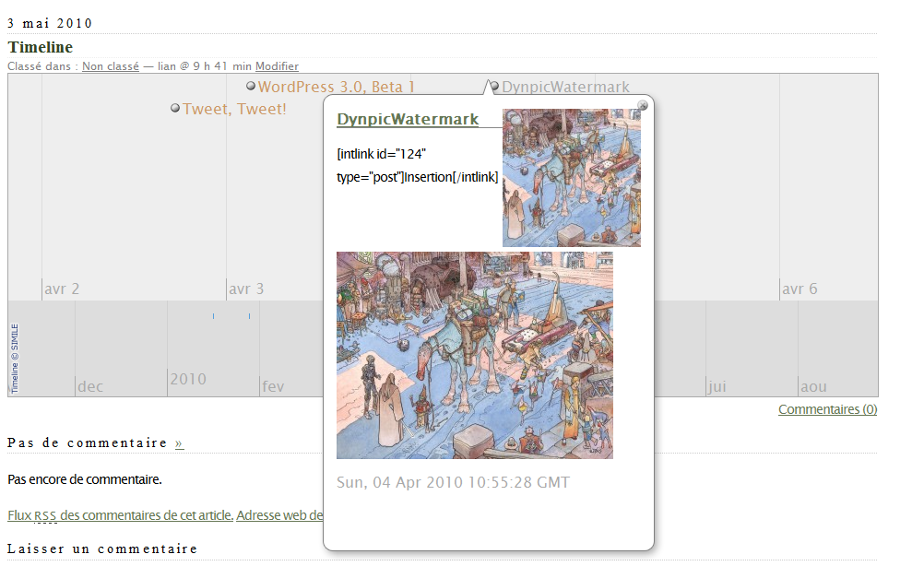Click the Timeline © SIMILE copyright label
Image resolution: width=924 pixels, height=578 pixels.
(x=15, y=359)
